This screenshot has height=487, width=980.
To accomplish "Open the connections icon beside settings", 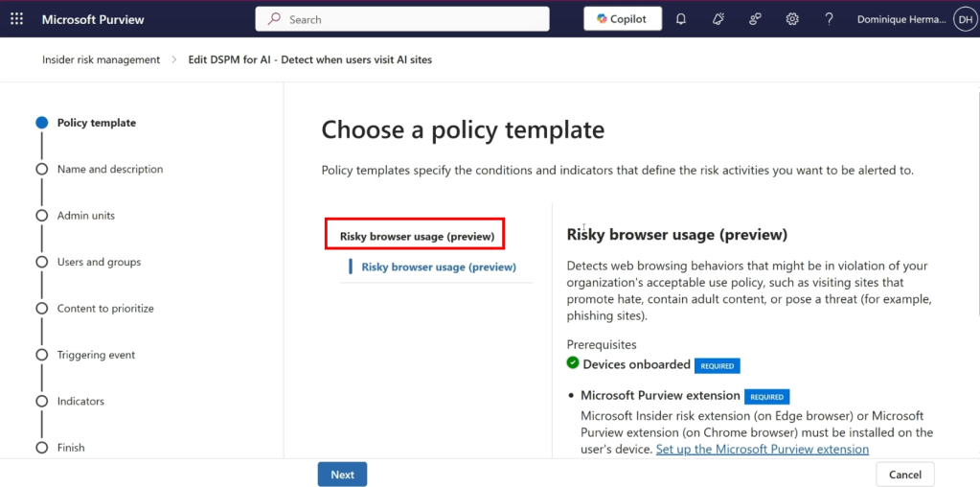I will [x=755, y=19].
